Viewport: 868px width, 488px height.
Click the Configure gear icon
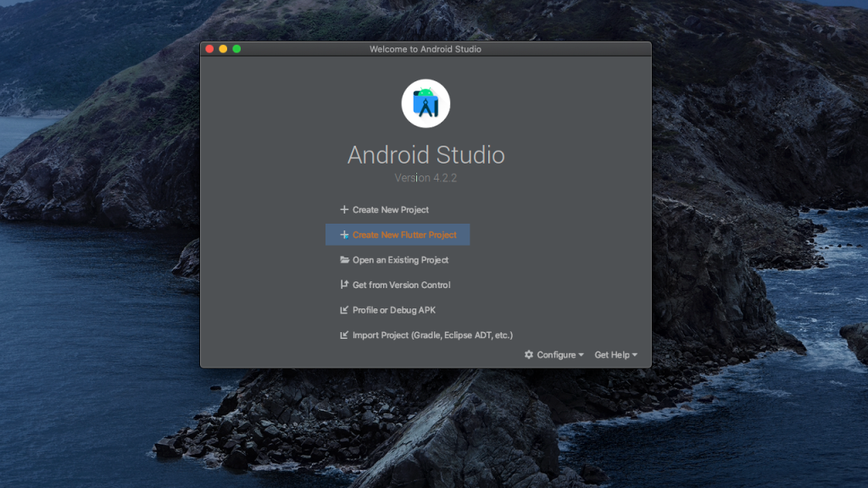(x=529, y=355)
